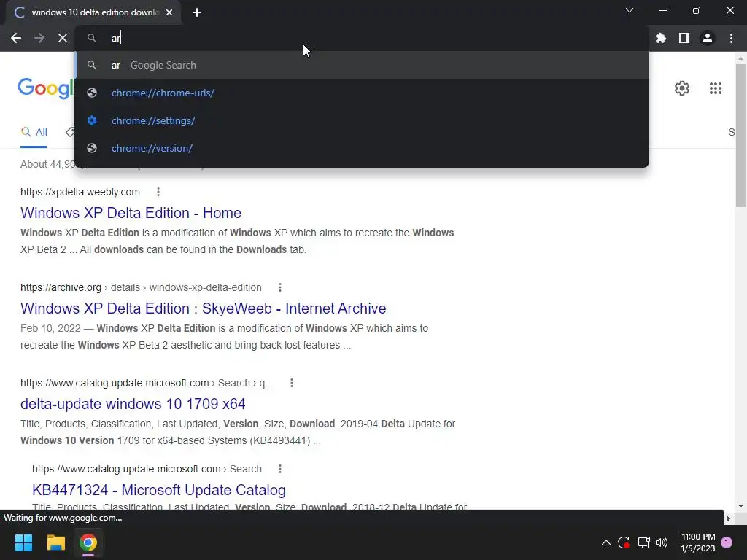Image resolution: width=747 pixels, height=560 pixels.
Task: Open options for catalog.update.microsoft.com Search › q result
Action: coord(292,383)
